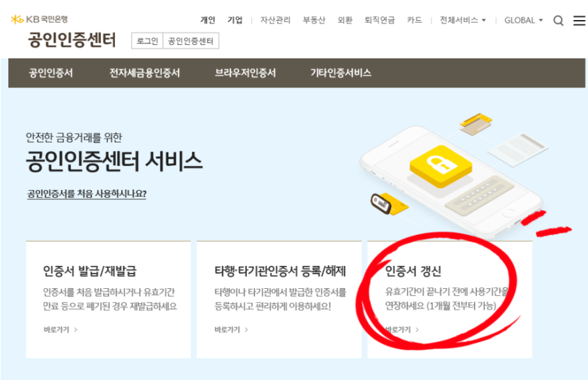Click the 인증서 발급/재발급 card title
Image resolution: width=588 pixels, height=380 pixels.
[90, 271]
